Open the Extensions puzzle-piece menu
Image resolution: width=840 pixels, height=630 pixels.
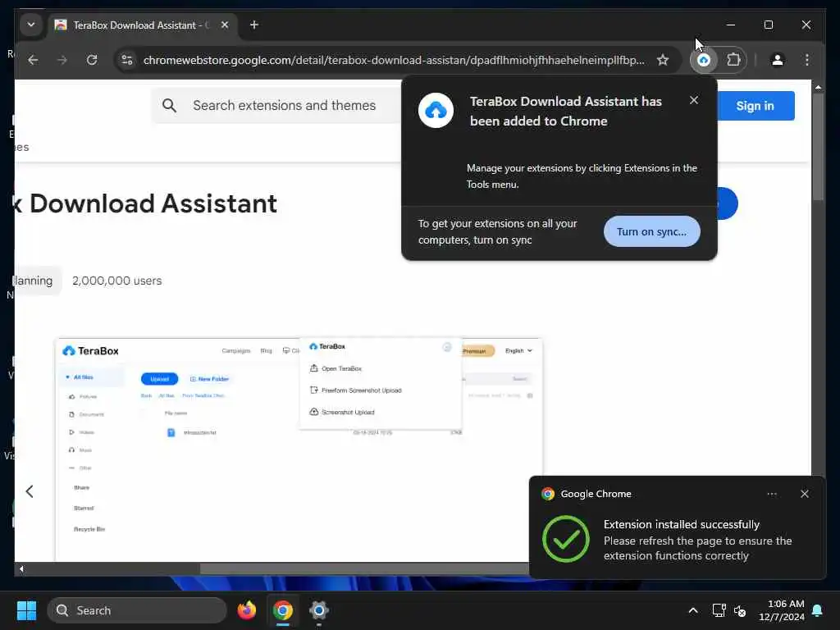click(733, 60)
